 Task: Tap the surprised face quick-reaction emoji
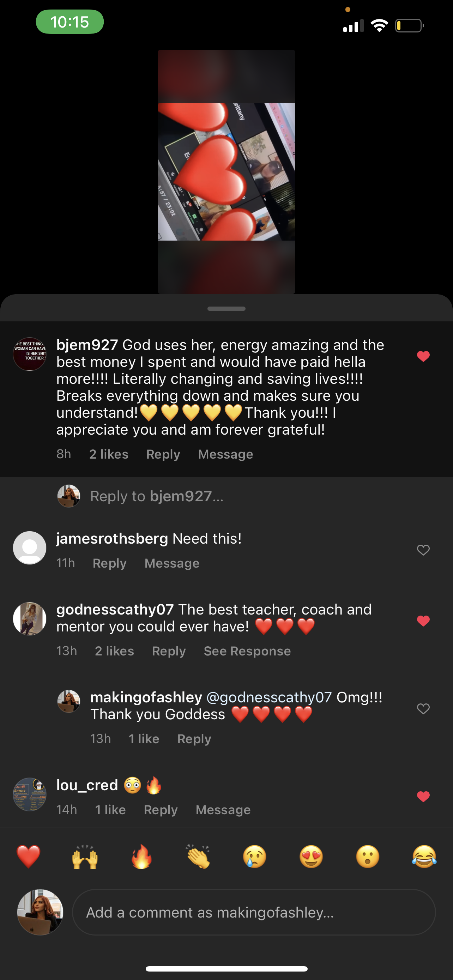click(367, 857)
